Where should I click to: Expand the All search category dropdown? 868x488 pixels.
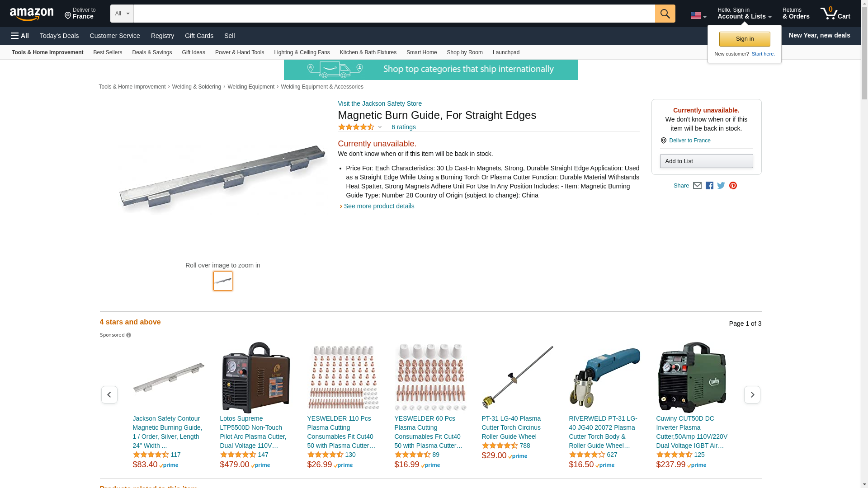pyautogui.click(x=122, y=14)
